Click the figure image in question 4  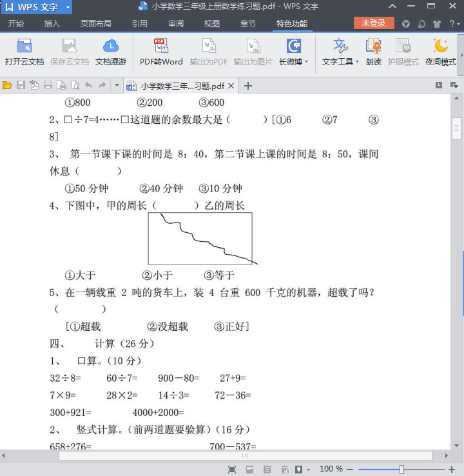(202, 239)
